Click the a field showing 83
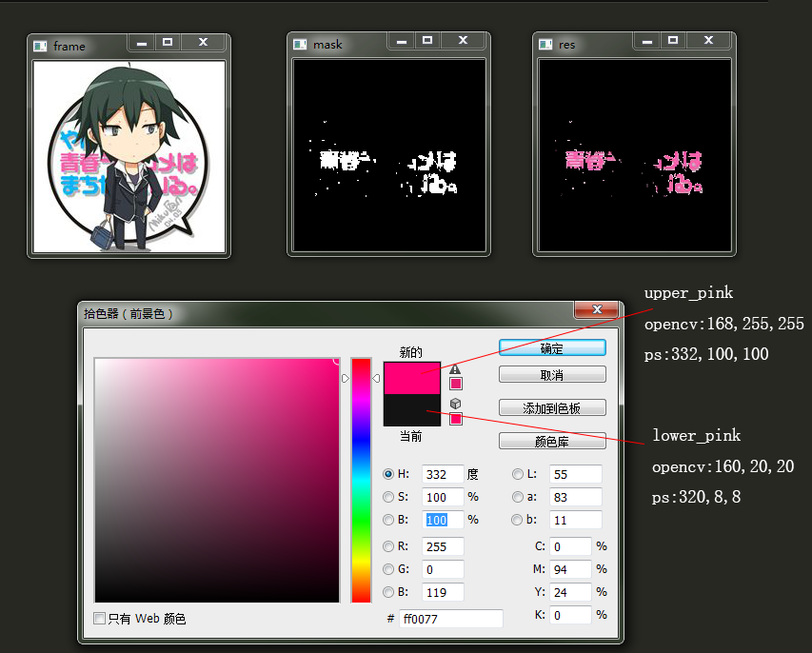 click(x=576, y=497)
